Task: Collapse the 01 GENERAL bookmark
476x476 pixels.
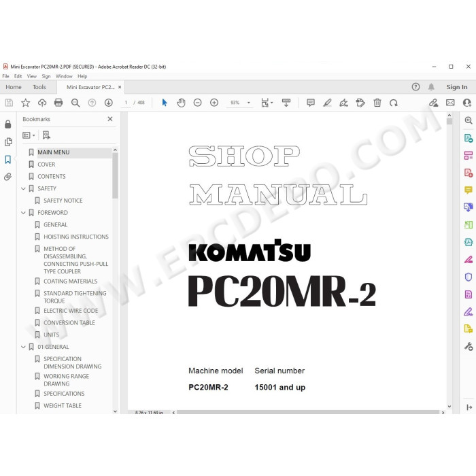Action: (x=23, y=347)
